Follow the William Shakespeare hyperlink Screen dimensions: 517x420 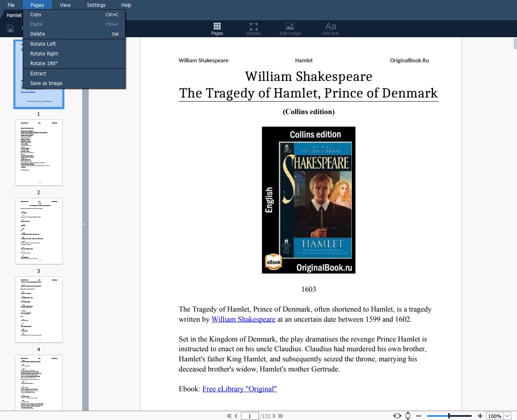click(243, 319)
